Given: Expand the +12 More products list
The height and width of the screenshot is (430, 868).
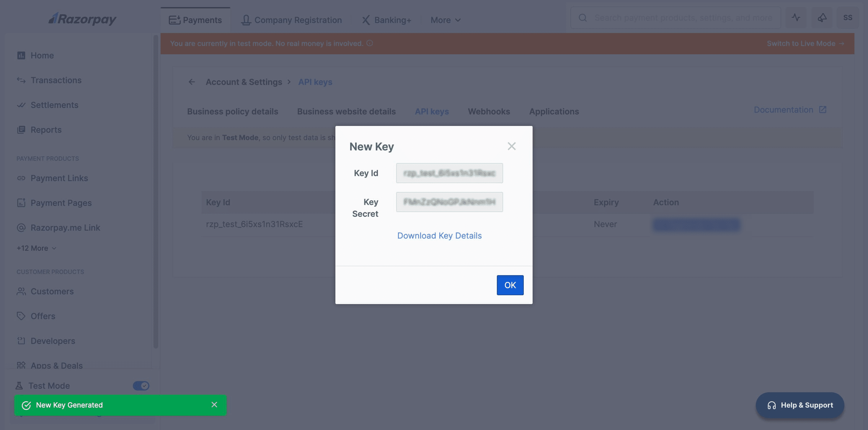Looking at the screenshot, I should tap(36, 248).
